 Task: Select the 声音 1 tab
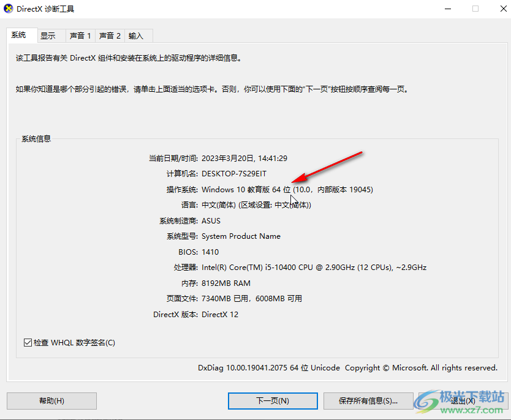click(x=80, y=36)
